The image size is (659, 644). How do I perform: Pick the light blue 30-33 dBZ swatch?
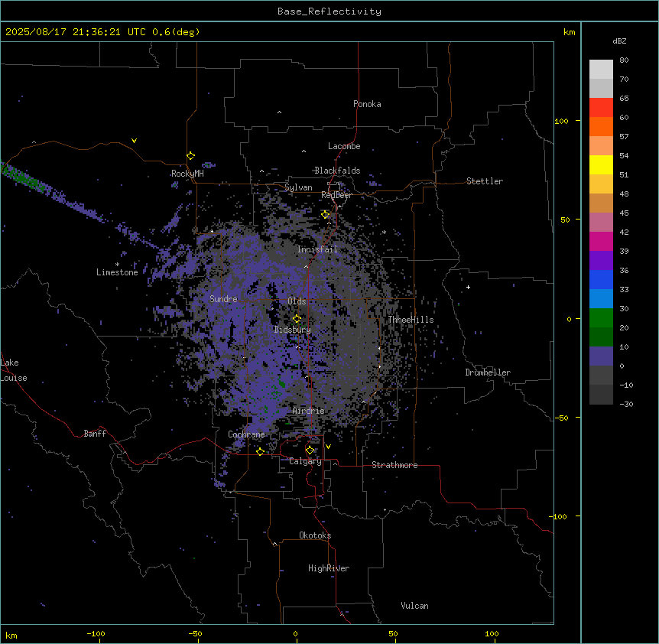coord(601,298)
